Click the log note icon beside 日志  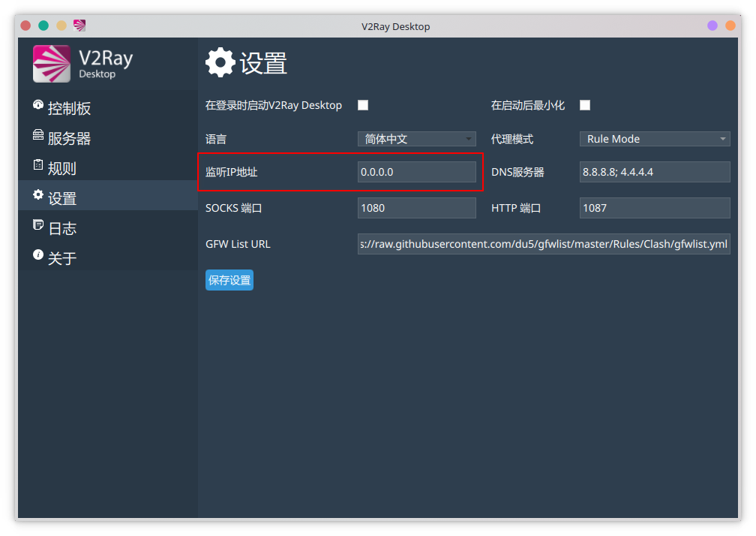click(x=38, y=225)
